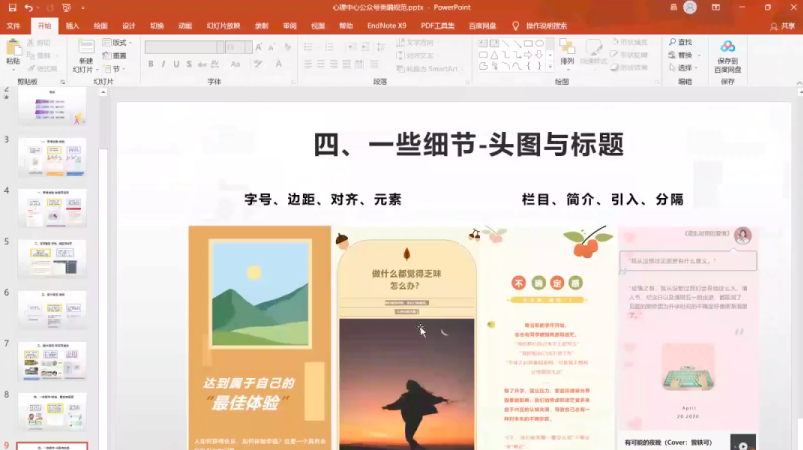Start slideshow from beginning via quick access icon
The image size is (803, 450).
pyautogui.click(x=66, y=8)
